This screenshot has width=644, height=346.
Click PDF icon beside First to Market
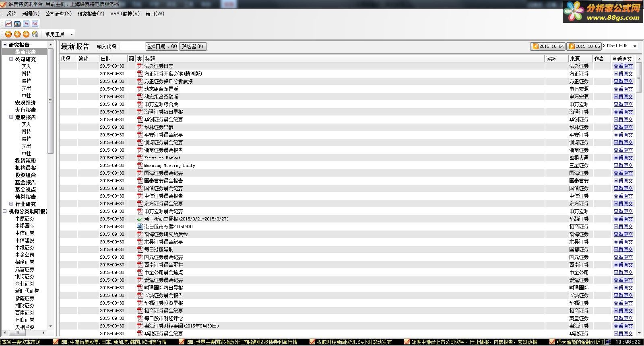coord(140,158)
